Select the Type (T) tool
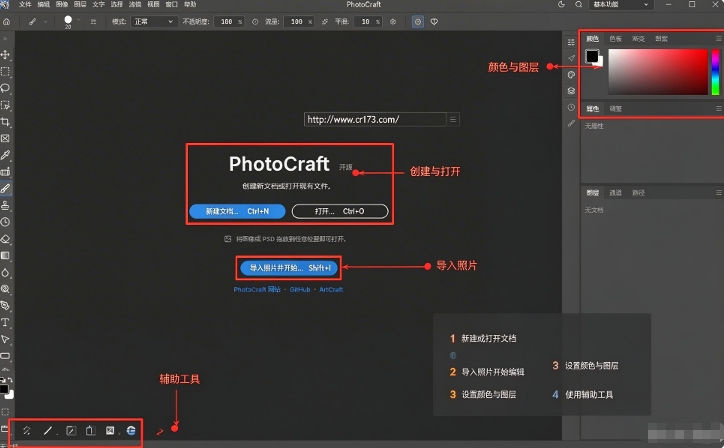The width and height of the screenshot is (724, 448). point(5,322)
